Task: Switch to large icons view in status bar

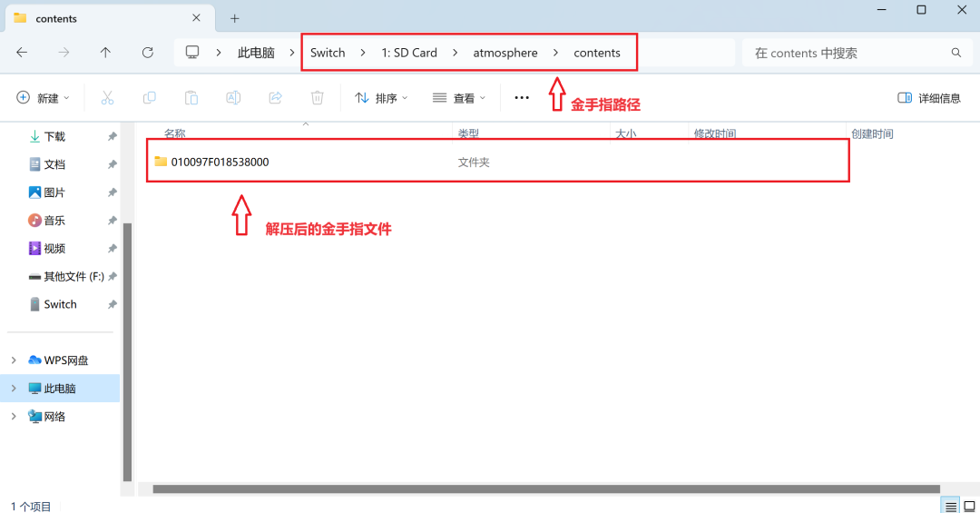Action: (x=968, y=506)
